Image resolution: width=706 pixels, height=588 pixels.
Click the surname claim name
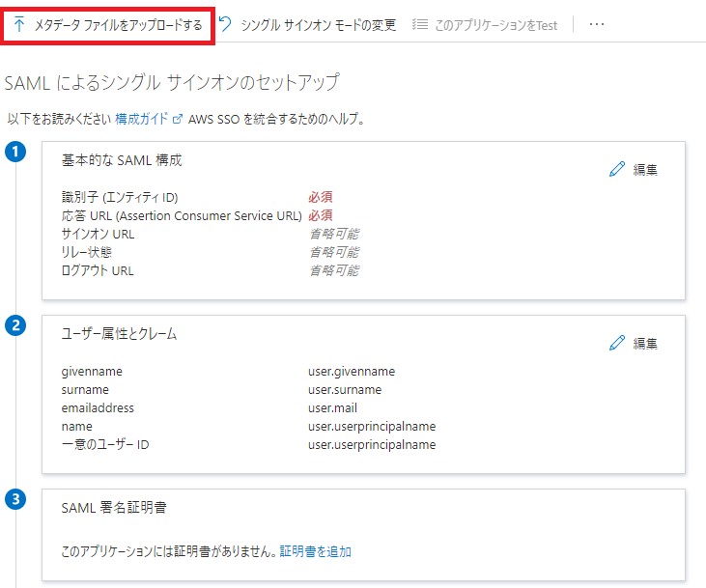[85, 389]
